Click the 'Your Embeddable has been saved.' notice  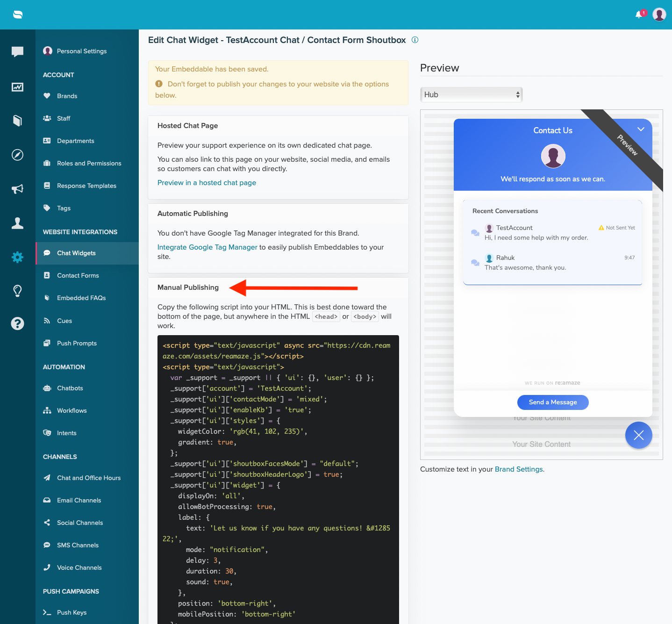(x=212, y=69)
